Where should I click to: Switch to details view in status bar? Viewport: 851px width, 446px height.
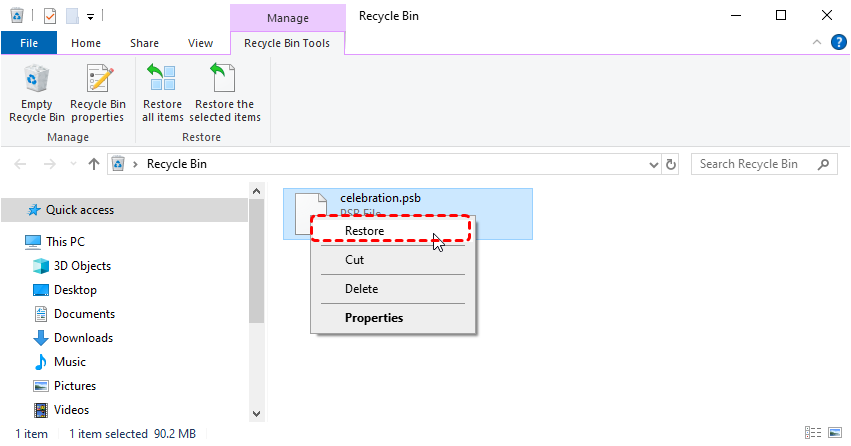pos(812,433)
